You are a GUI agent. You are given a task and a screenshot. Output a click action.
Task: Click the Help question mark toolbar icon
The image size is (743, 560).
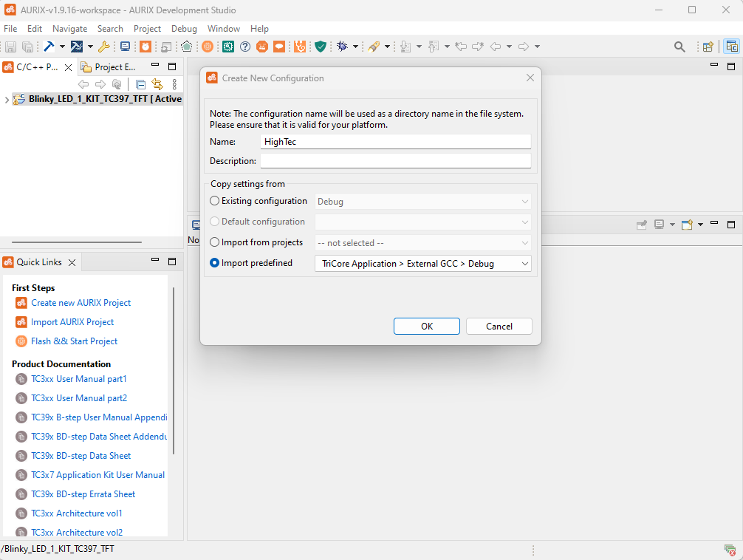pos(245,47)
